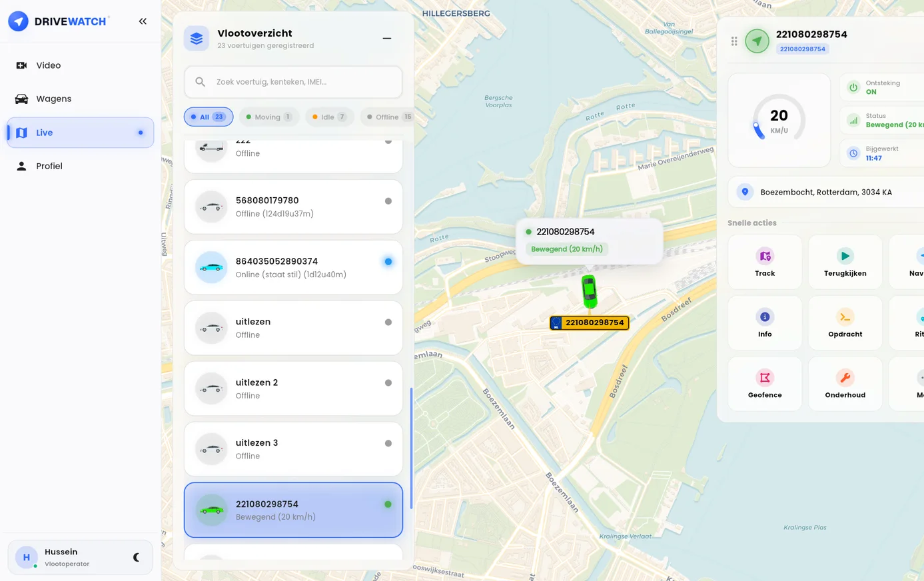Click the location pin icon
Image resolution: width=924 pixels, height=581 pixels.
coord(745,192)
